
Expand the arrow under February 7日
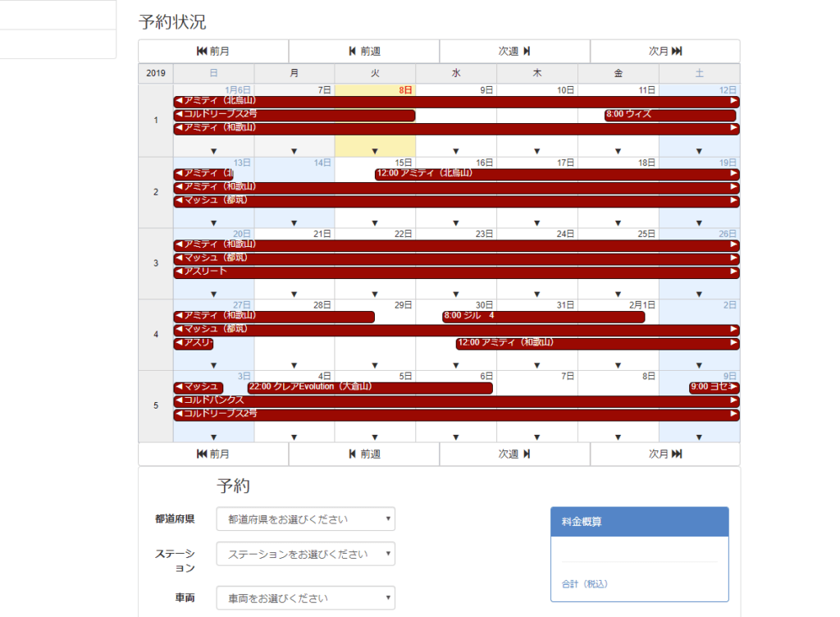pos(536,437)
